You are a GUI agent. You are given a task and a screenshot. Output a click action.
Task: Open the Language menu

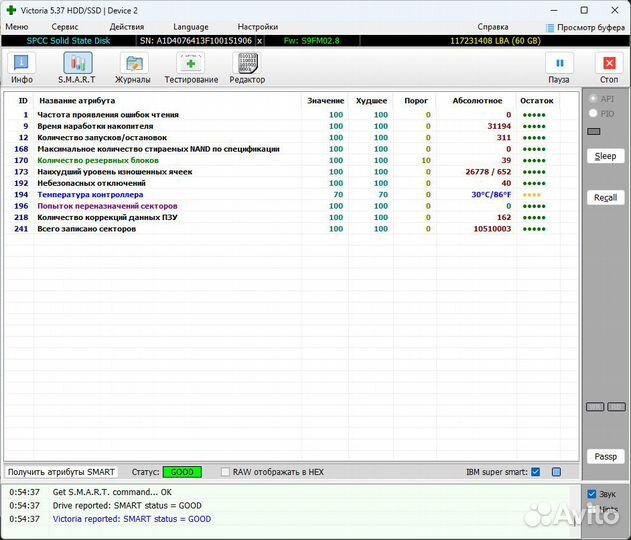[191, 27]
